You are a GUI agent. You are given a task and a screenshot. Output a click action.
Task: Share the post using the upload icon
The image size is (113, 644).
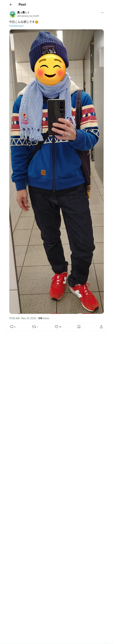(101, 327)
